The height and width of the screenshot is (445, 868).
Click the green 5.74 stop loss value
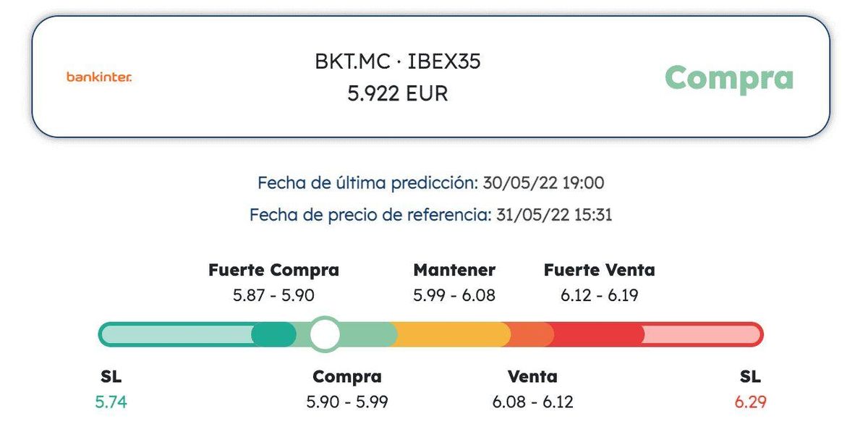tap(111, 402)
